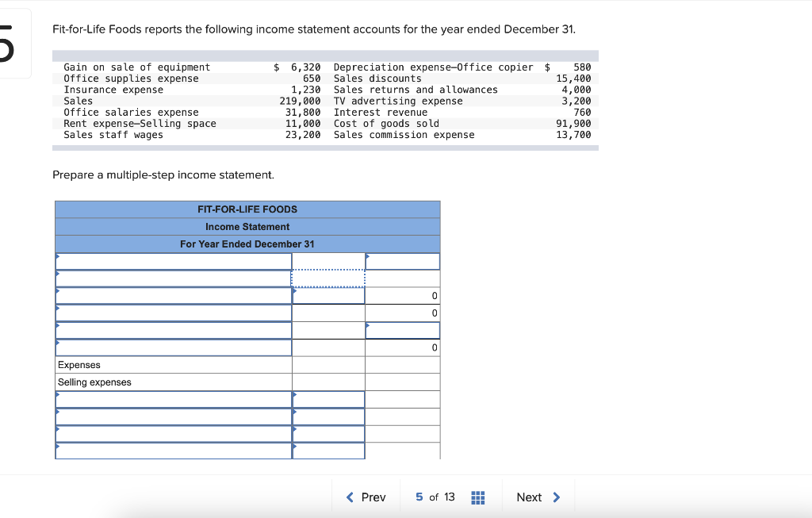This screenshot has height=518, width=812.
Task: Click second amount field under Selling expenses
Action: pyautogui.click(x=328, y=416)
